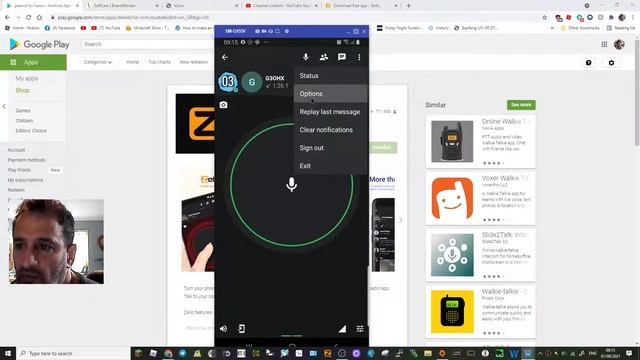This screenshot has width=640, height=360.
Task: Click the settings gear icon in the SM-G965F title bar
Action: (x=287, y=31)
